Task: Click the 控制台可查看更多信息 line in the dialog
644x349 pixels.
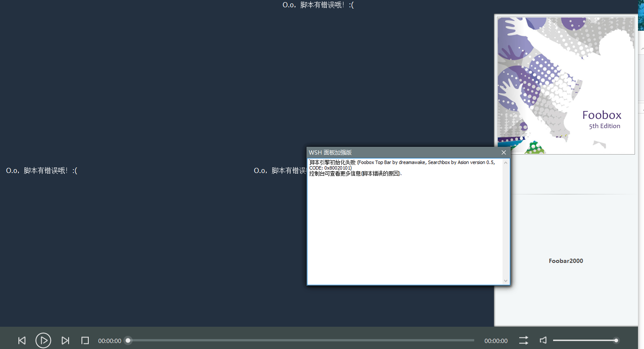Action: pos(355,173)
